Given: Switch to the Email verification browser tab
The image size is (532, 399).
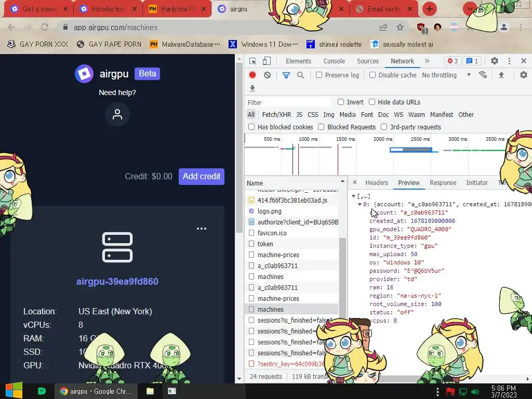Looking at the screenshot, I should click(x=384, y=9).
